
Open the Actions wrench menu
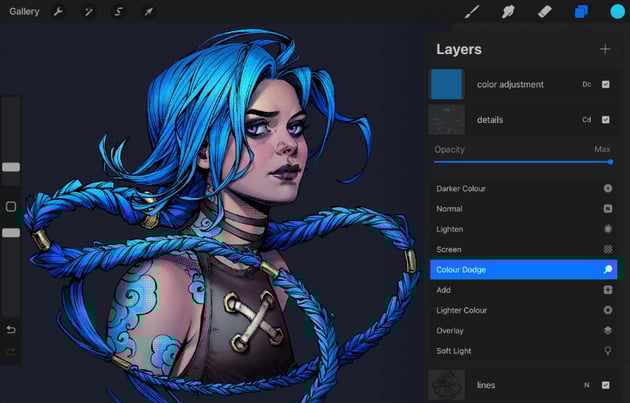click(58, 12)
